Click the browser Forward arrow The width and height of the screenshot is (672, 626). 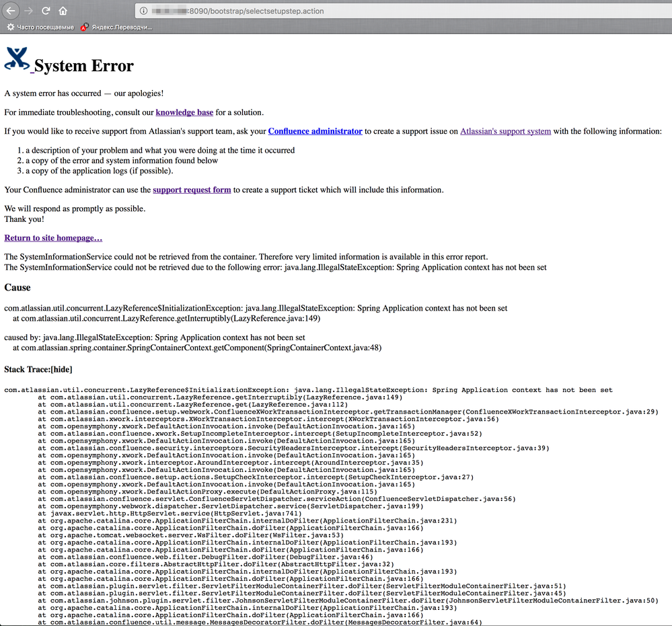coord(29,11)
